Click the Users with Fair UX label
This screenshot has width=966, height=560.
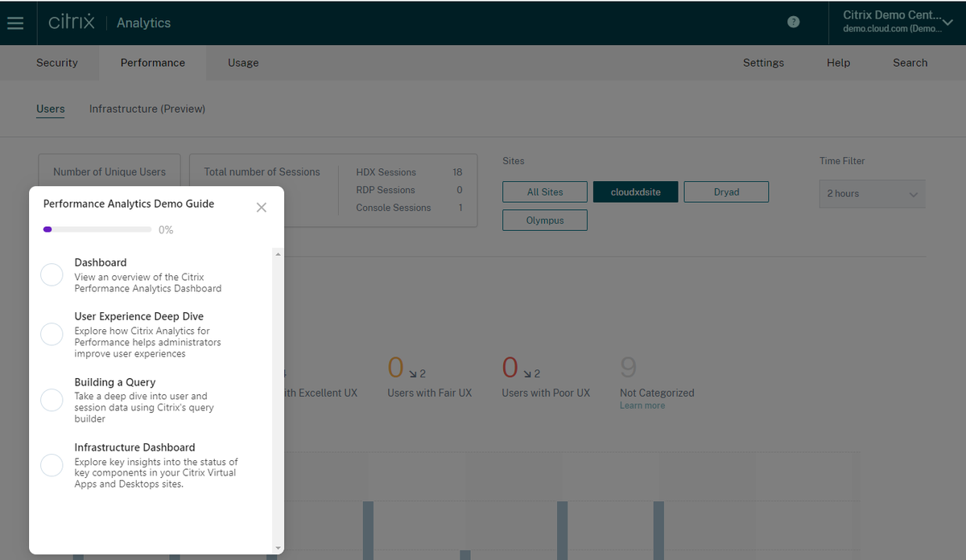pyautogui.click(x=429, y=393)
